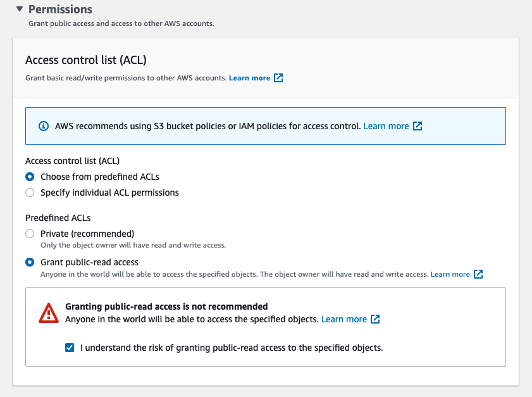Click external-link icon after public-read description
This screenshot has height=397, width=532.
point(478,274)
